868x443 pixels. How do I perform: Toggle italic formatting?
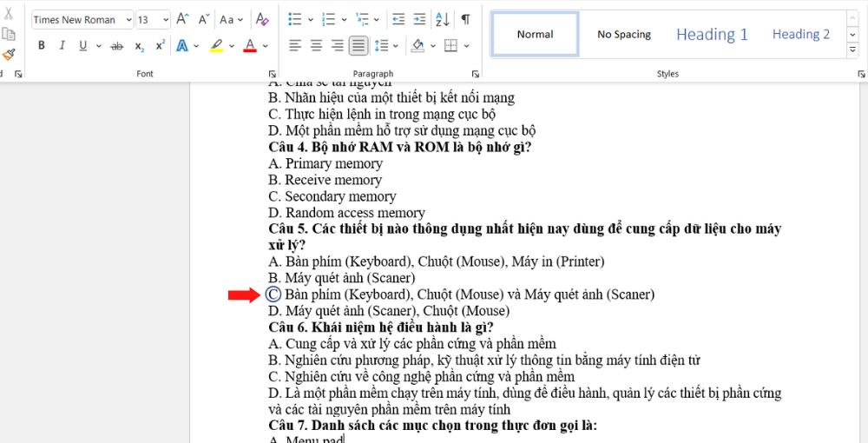[x=62, y=45]
